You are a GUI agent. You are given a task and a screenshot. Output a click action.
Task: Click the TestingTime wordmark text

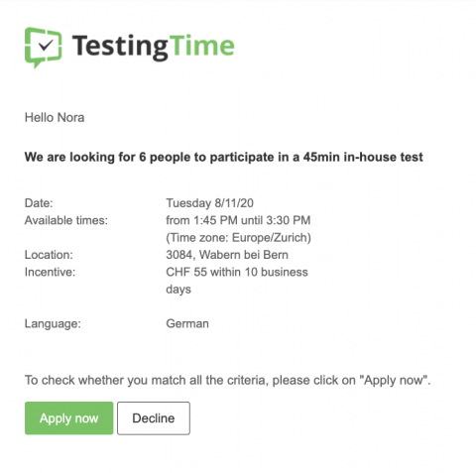[154, 48]
